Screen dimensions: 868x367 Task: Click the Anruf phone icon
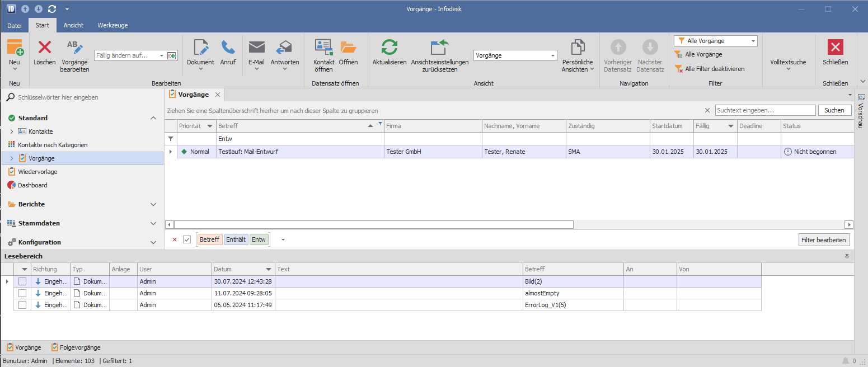click(228, 48)
